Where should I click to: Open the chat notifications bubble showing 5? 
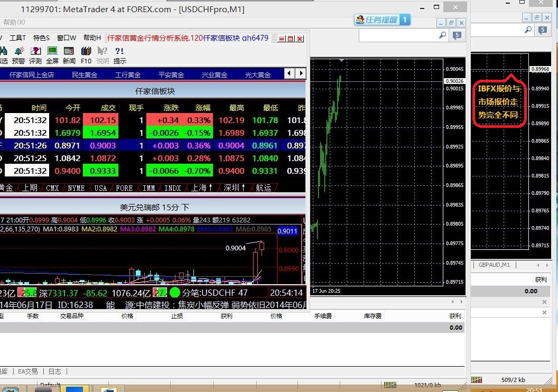click(457, 35)
